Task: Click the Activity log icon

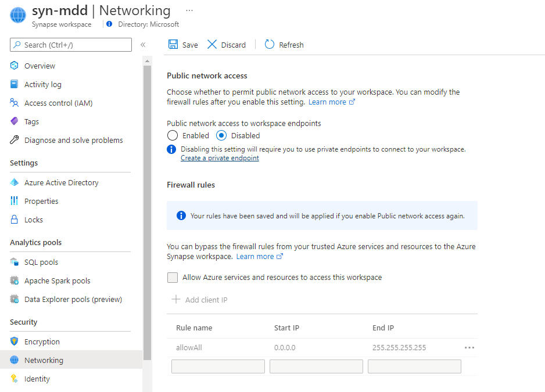Action: point(15,84)
